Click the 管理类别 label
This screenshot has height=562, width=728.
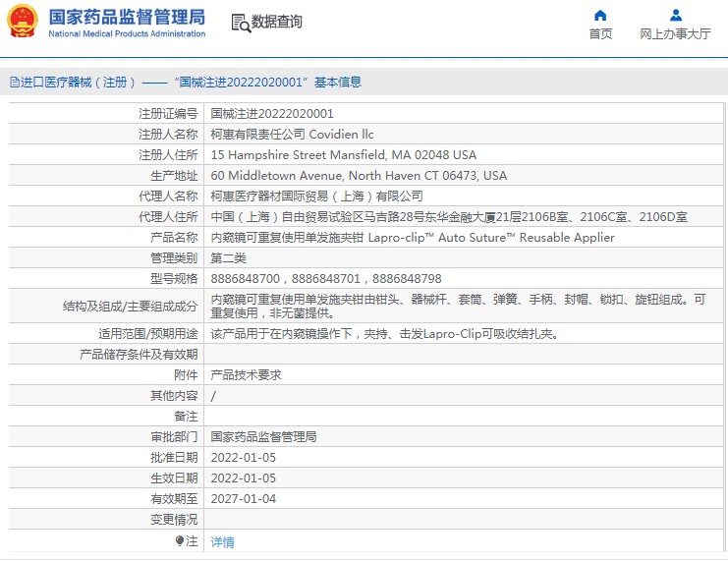click(x=174, y=257)
